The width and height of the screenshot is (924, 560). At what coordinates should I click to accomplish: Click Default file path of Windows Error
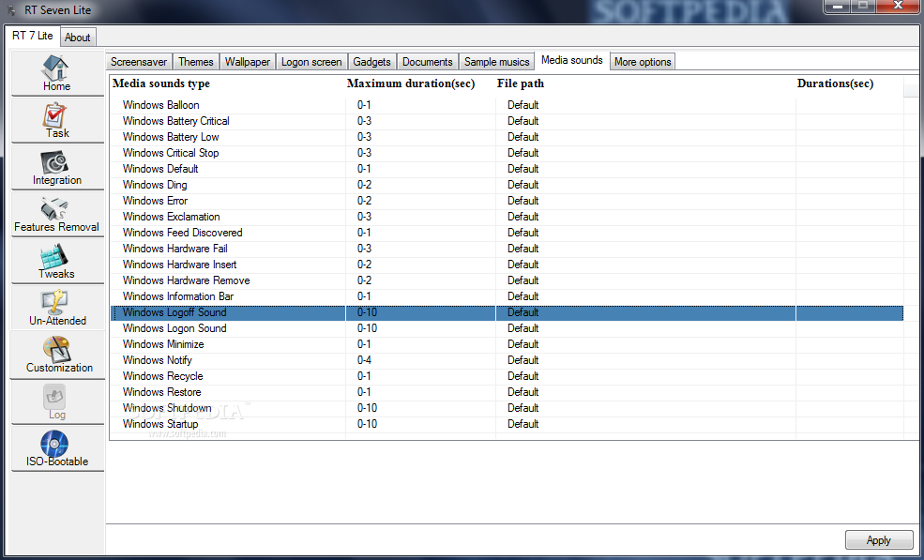pyautogui.click(x=523, y=201)
